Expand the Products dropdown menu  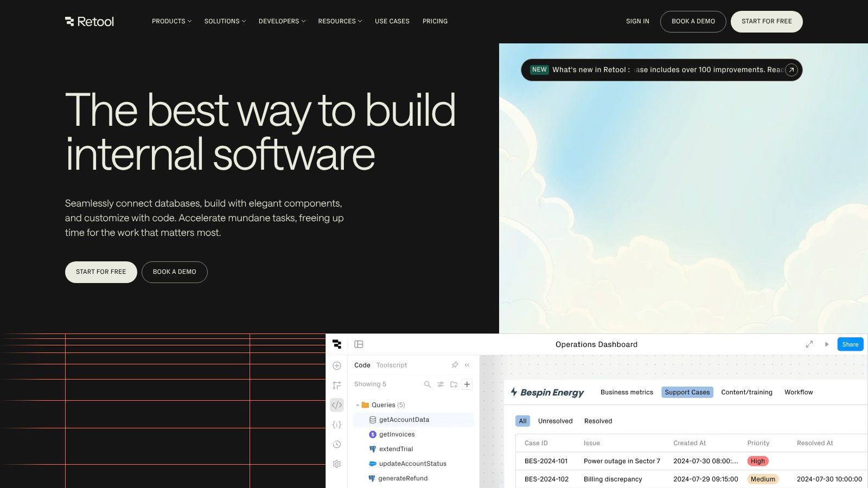pyautogui.click(x=171, y=21)
